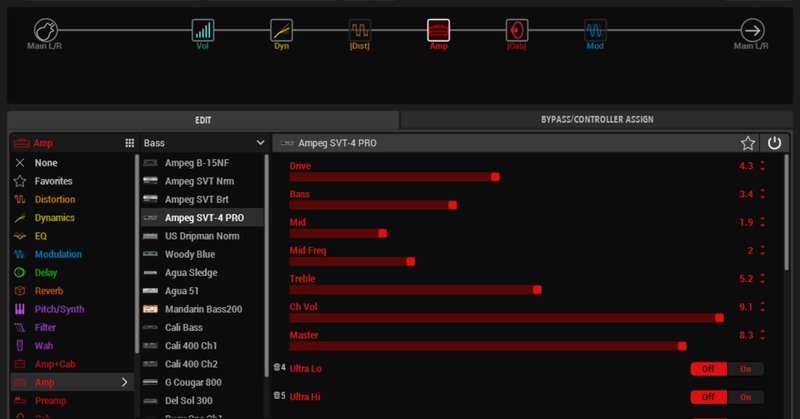Screen dimensions: 800x419
Task: Select Ampeg B-15NF amp model
Action: (x=203, y=163)
